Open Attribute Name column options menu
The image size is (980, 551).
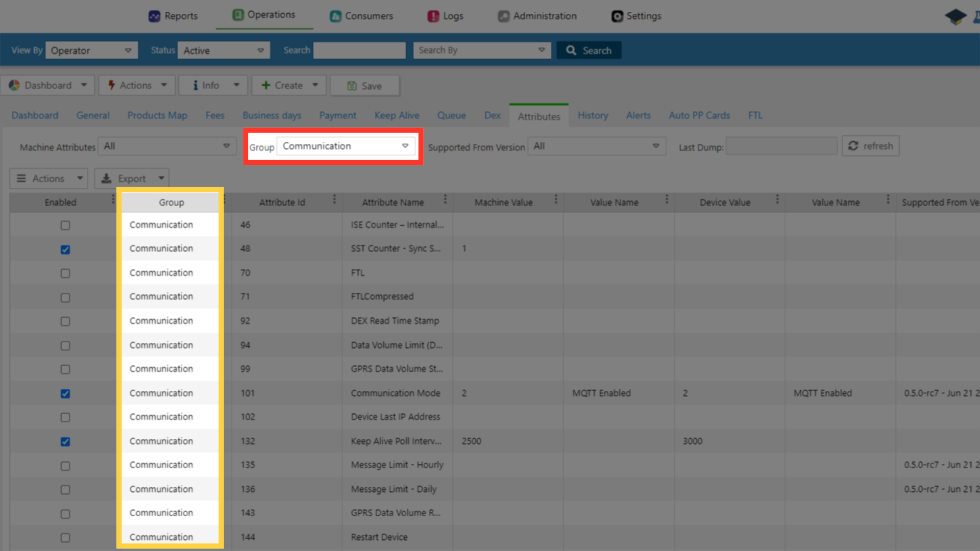[x=445, y=199]
